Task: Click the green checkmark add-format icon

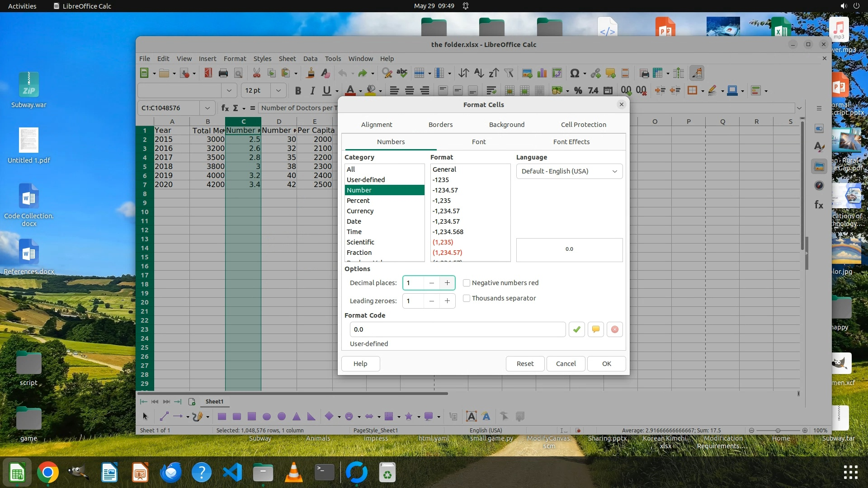Action: click(x=576, y=329)
